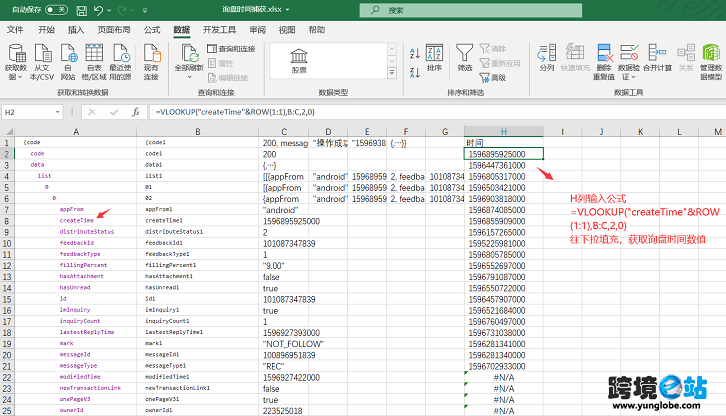726x416 pixels.
Task: Click the fx insert function icon
Action: tap(136, 112)
